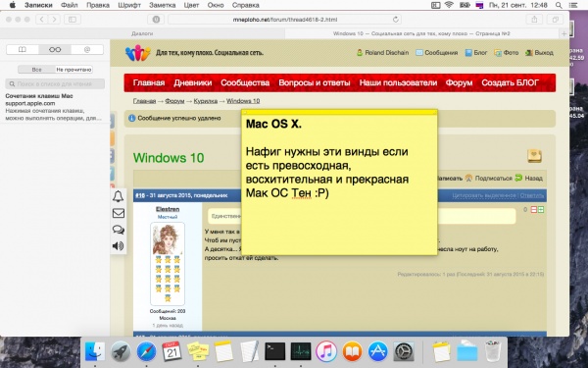Click the red minus rating icon on post
The width and height of the screenshot is (588, 368).
[x=534, y=210]
